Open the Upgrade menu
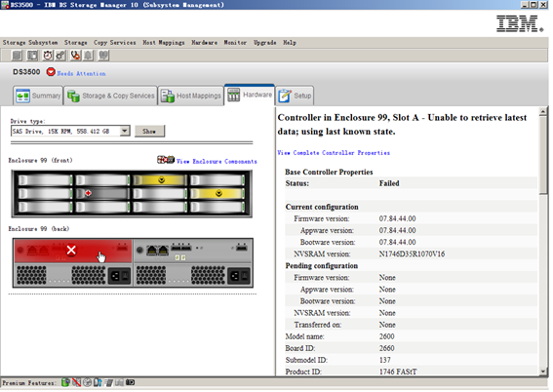 [x=265, y=43]
